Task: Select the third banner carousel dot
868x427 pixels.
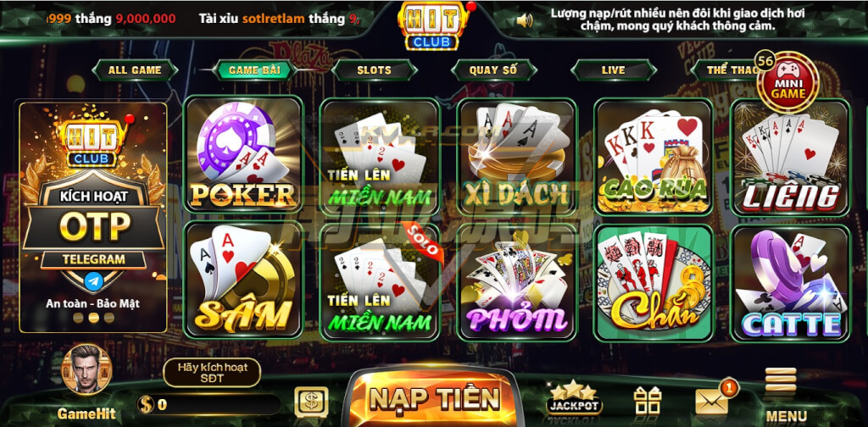Action: click(x=109, y=318)
